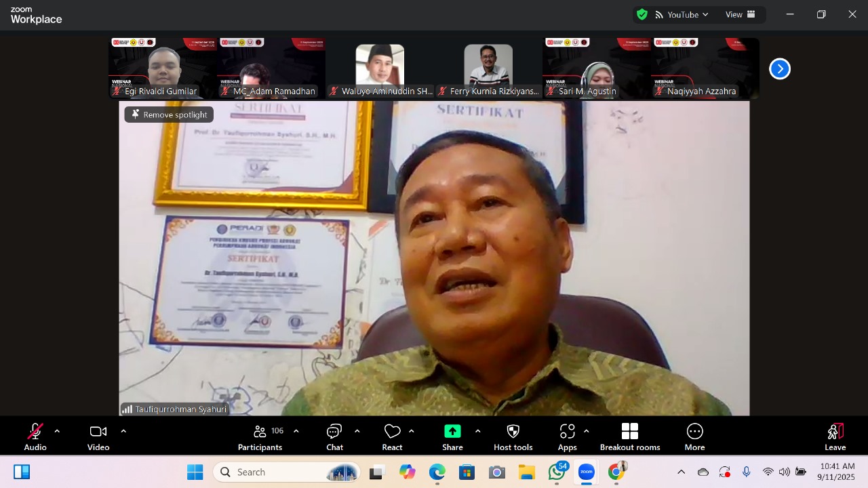This screenshot has height=488, width=868.
Task: Show next participants with blue arrow
Action: [780, 68]
